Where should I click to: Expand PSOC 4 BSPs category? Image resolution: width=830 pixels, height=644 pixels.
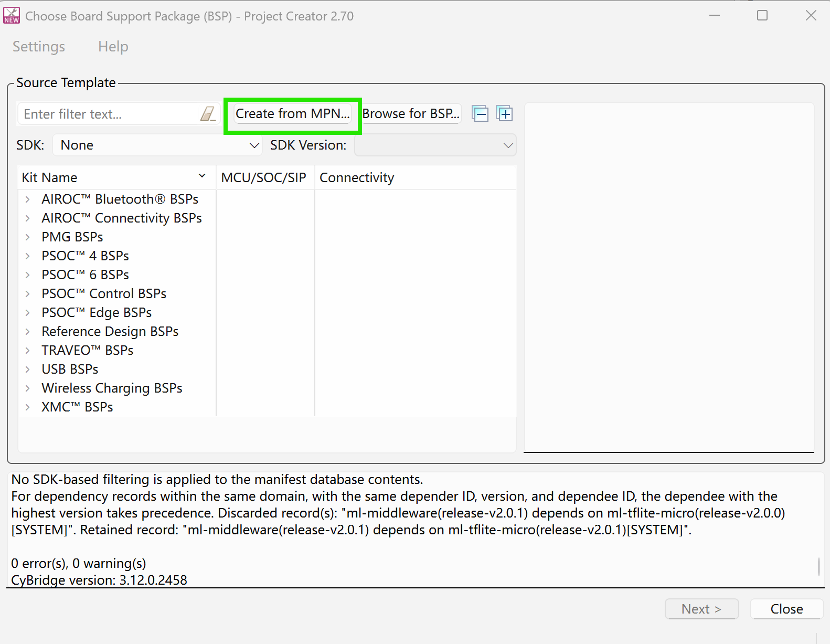click(27, 256)
